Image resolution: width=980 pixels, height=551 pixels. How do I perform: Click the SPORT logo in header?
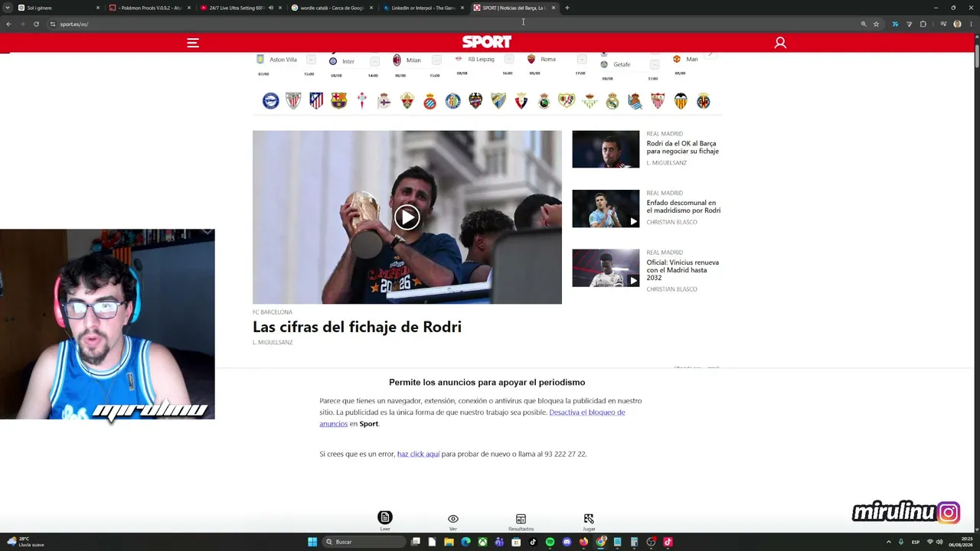point(487,42)
